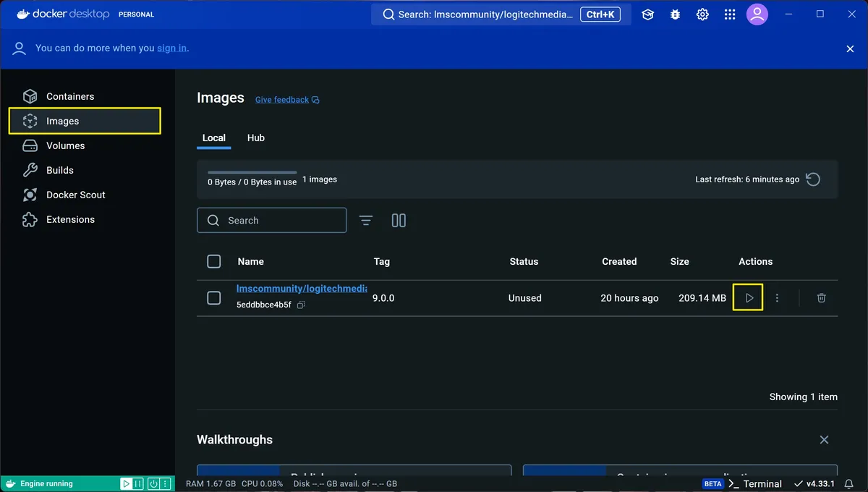Switch to the Local tab

pyautogui.click(x=214, y=137)
